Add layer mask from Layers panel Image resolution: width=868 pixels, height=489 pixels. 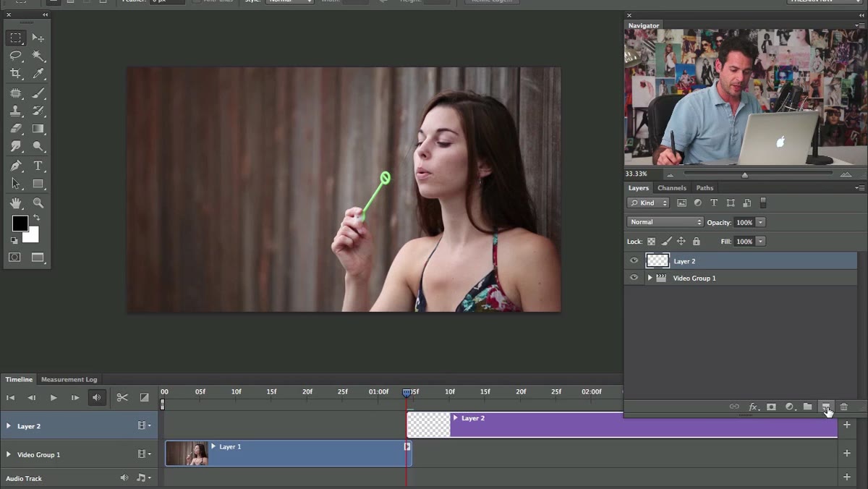point(771,407)
